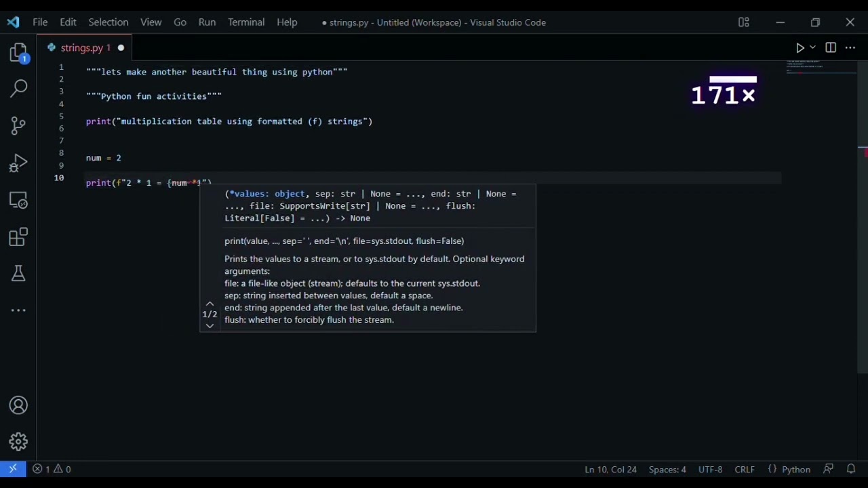Image resolution: width=868 pixels, height=488 pixels.
Task: Open Run and Debug view
Action: (x=18, y=163)
